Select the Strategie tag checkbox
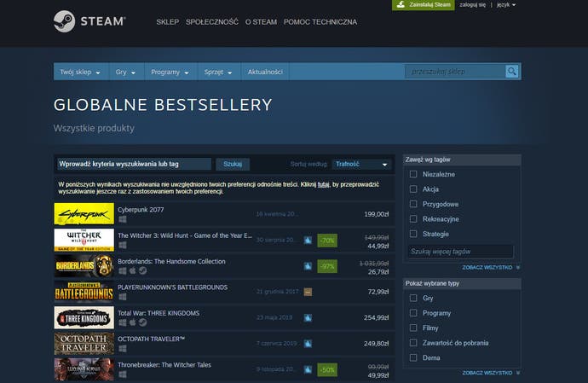Image resolution: width=588 pixels, height=383 pixels. (413, 234)
